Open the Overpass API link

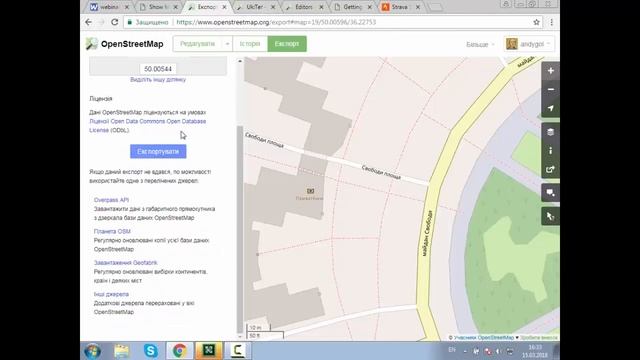tap(111, 200)
